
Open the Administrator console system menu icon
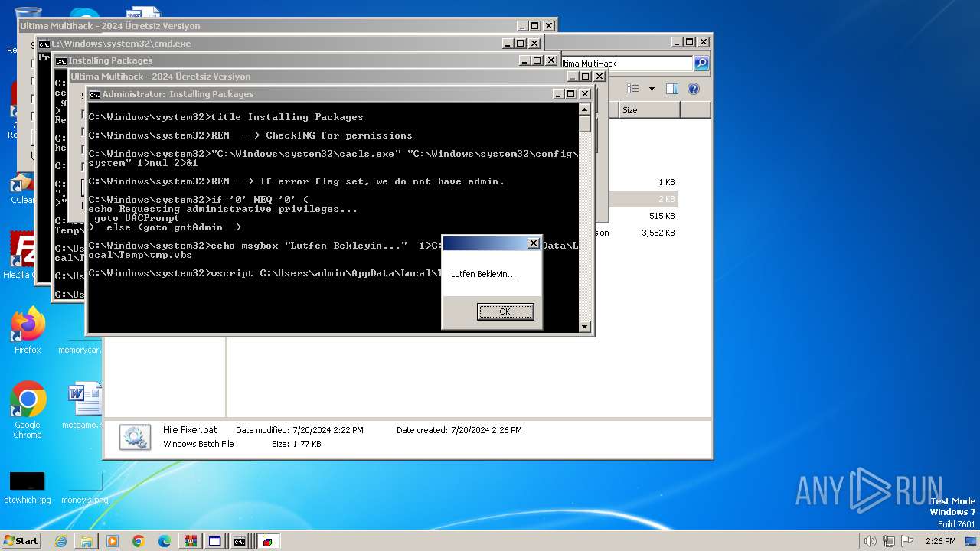point(94,94)
